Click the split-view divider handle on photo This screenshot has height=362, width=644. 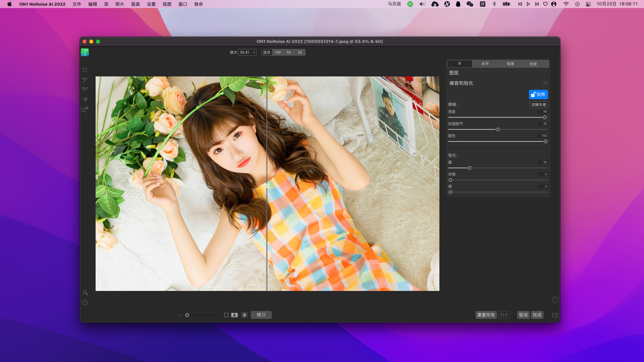pos(267,186)
